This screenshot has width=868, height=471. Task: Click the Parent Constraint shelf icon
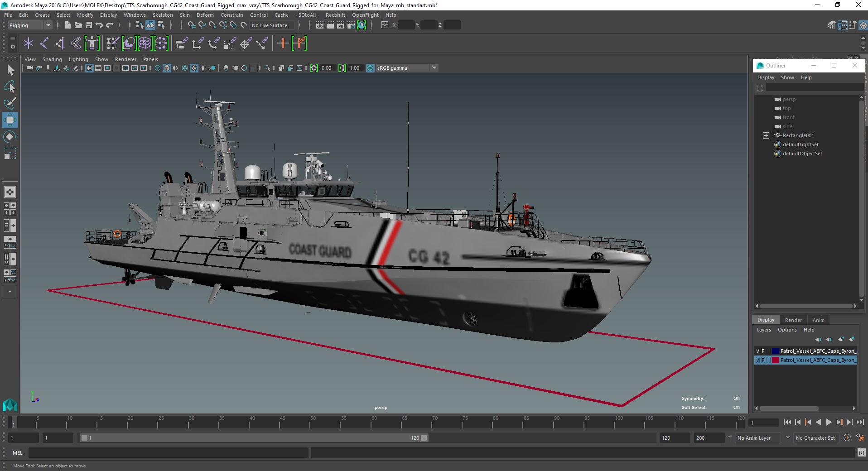(x=182, y=43)
